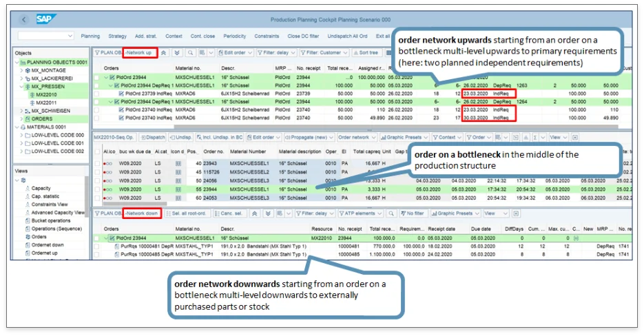The image size is (644, 336).
Task: Click planned order icon of PldOrd 23739 IndReq
Action: pyautogui.click(x=121, y=94)
